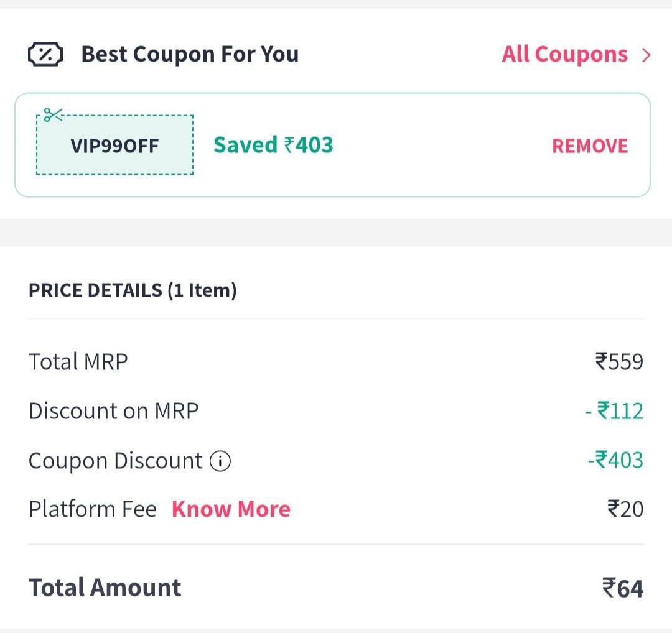Open the All Coupons link
Viewport: 672px width, 633px height.
point(564,54)
